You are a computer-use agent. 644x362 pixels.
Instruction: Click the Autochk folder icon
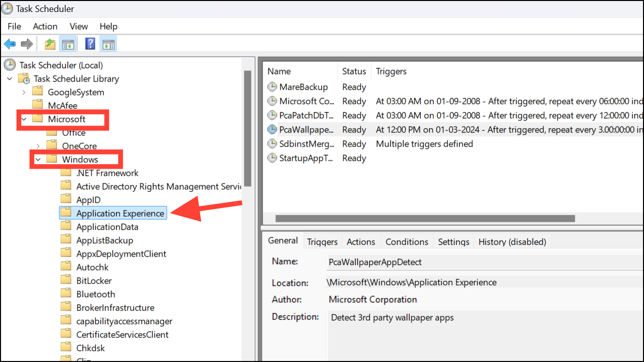[66, 267]
